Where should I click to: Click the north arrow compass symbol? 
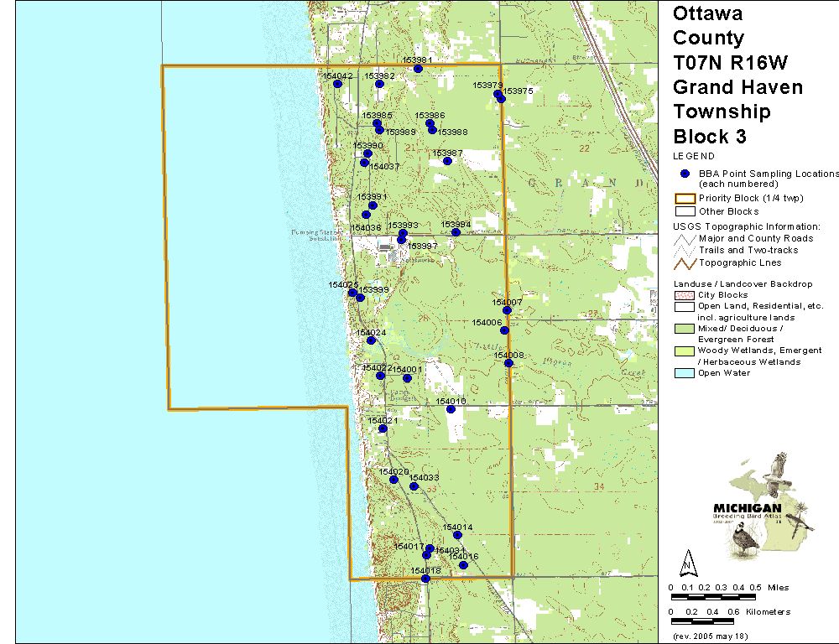click(688, 561)
